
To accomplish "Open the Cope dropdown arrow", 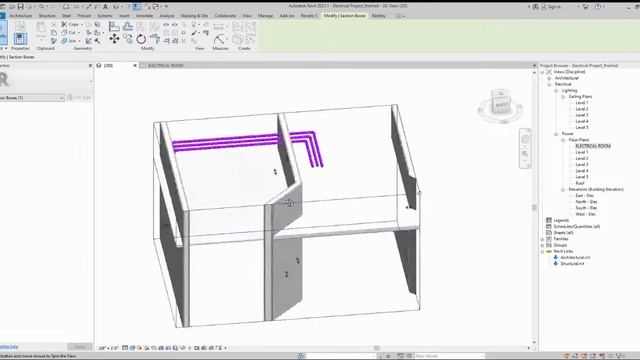I will (82, 25).
